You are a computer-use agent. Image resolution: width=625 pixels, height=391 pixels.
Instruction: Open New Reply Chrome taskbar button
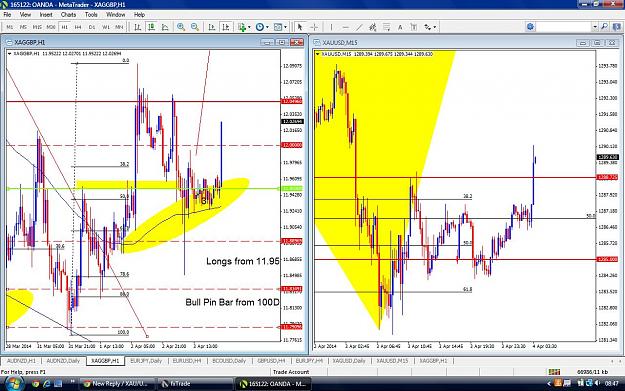(x=118, y=384)
